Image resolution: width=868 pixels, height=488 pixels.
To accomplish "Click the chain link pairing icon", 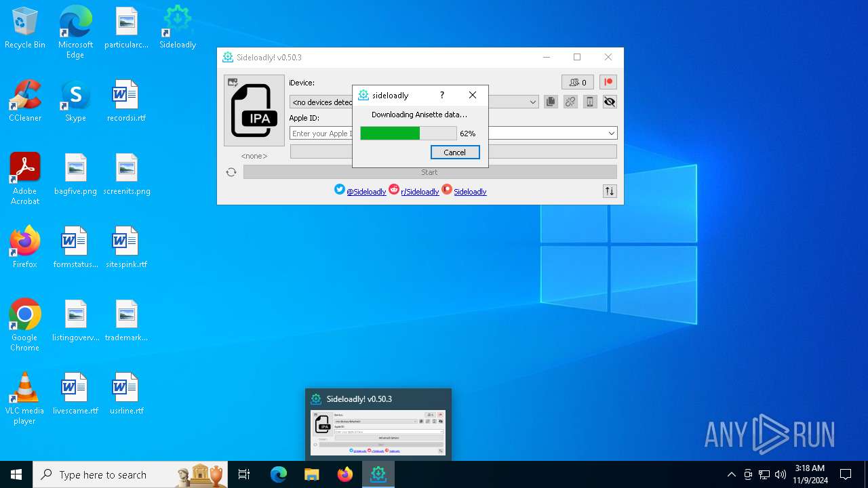I will (570, 102).
